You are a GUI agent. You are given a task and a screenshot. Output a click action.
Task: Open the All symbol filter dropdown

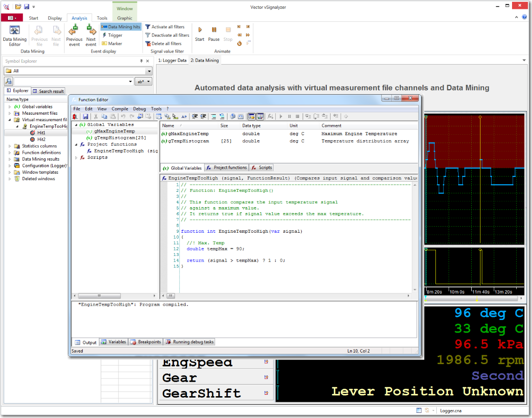pos(149,71)
